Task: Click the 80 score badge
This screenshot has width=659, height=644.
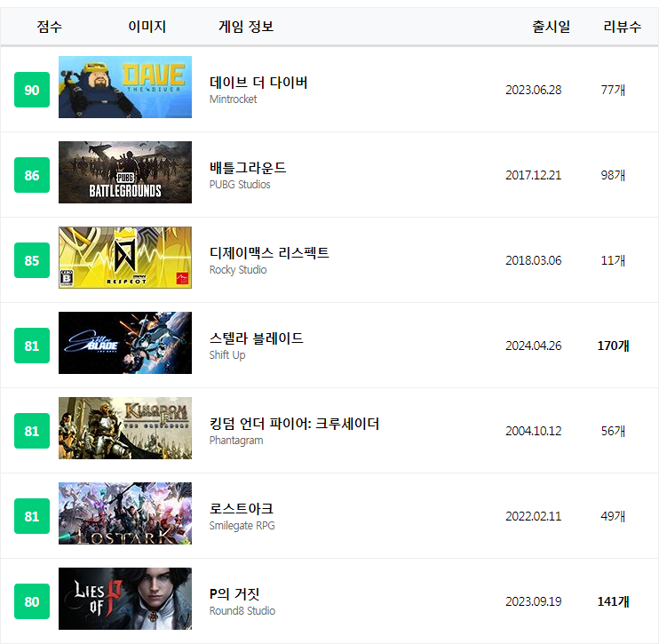Action: point(32,602)
